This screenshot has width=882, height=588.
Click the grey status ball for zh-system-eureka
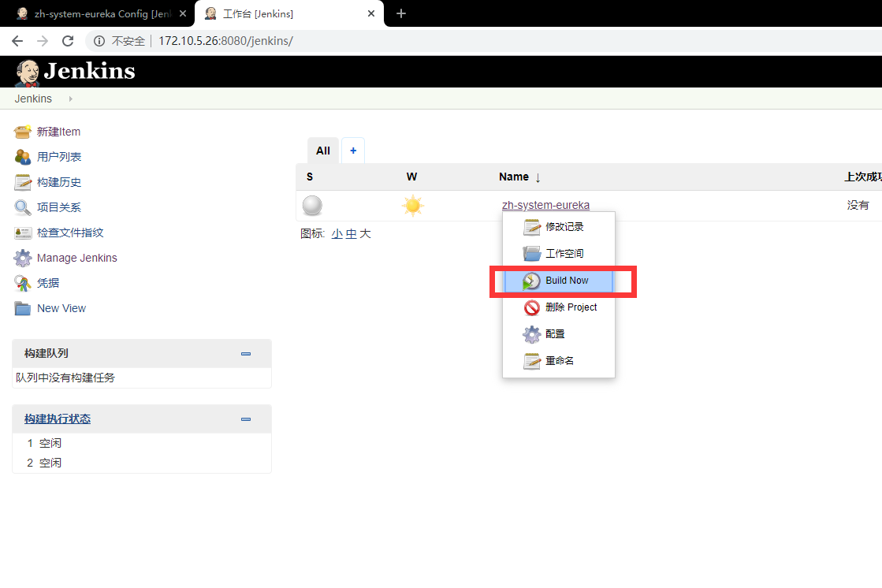[x=312, y=206]
